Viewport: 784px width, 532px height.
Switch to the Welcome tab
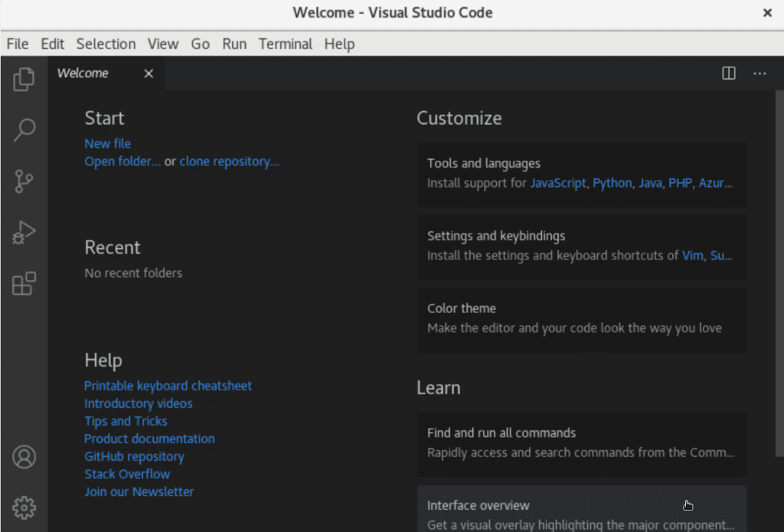tap(83, 73)
